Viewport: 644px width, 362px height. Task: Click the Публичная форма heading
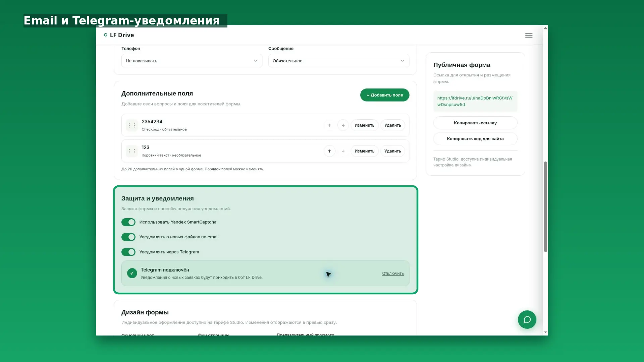[462, 65]
